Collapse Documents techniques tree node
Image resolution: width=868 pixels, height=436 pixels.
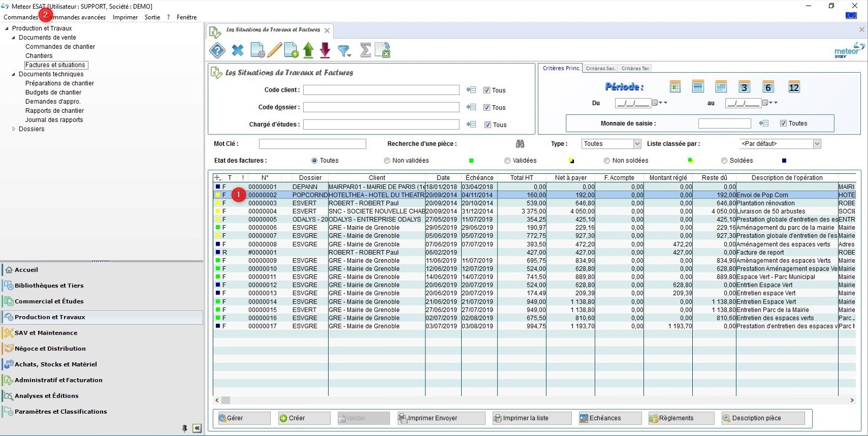(x=14, y=74)
